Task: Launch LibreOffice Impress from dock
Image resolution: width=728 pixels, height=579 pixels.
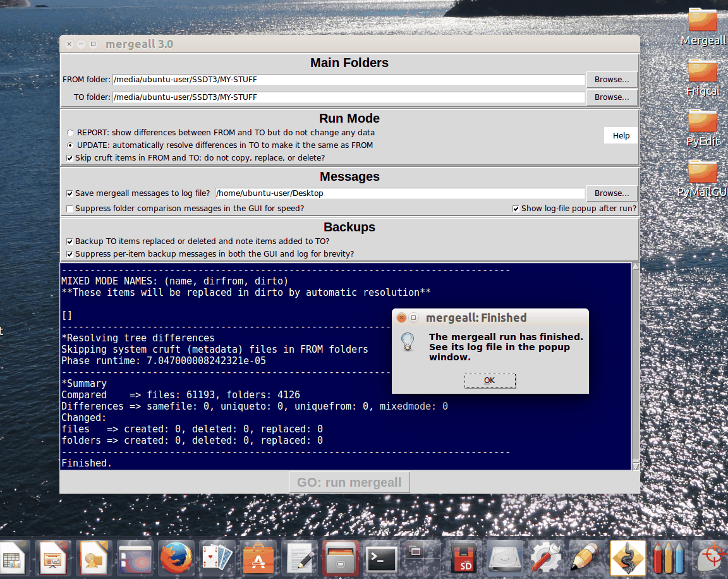Action: (53, 558)
